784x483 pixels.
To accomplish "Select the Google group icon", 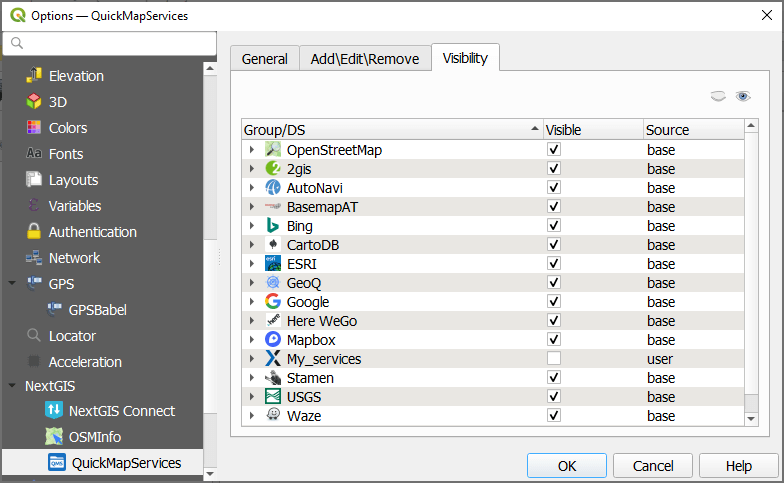I will [x=273, y=302].
